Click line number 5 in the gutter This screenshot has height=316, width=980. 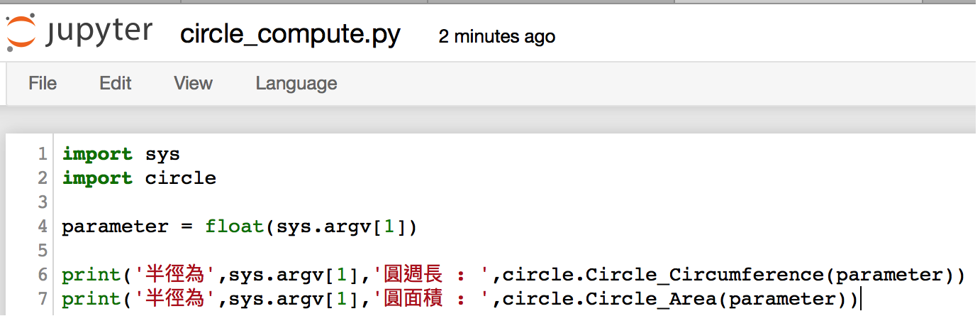coord(43,251)
